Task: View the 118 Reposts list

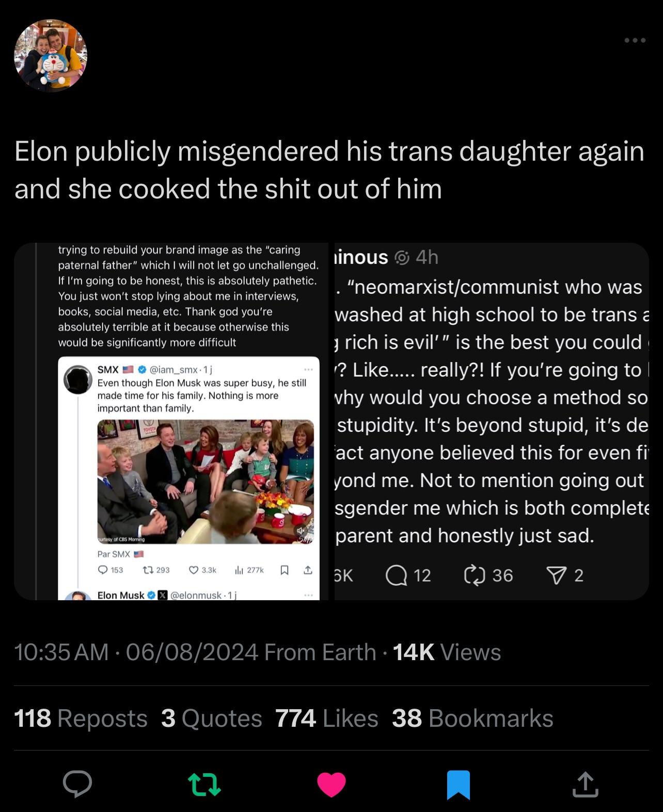Action: pos(81,718)
